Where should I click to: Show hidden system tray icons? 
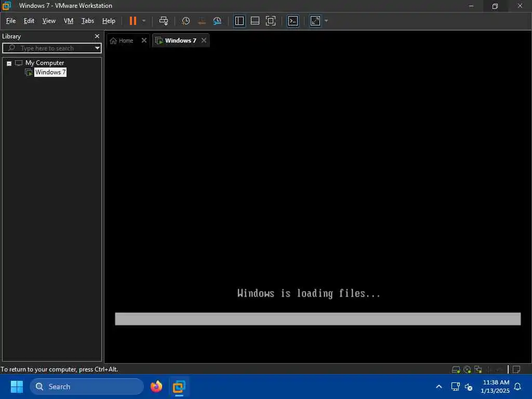coord(438,387)
